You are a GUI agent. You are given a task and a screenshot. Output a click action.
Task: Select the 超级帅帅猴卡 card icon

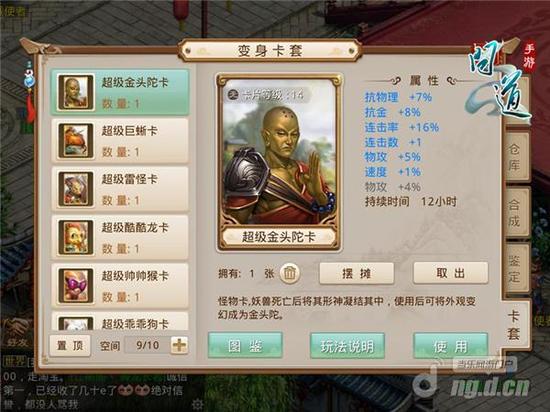76,286
